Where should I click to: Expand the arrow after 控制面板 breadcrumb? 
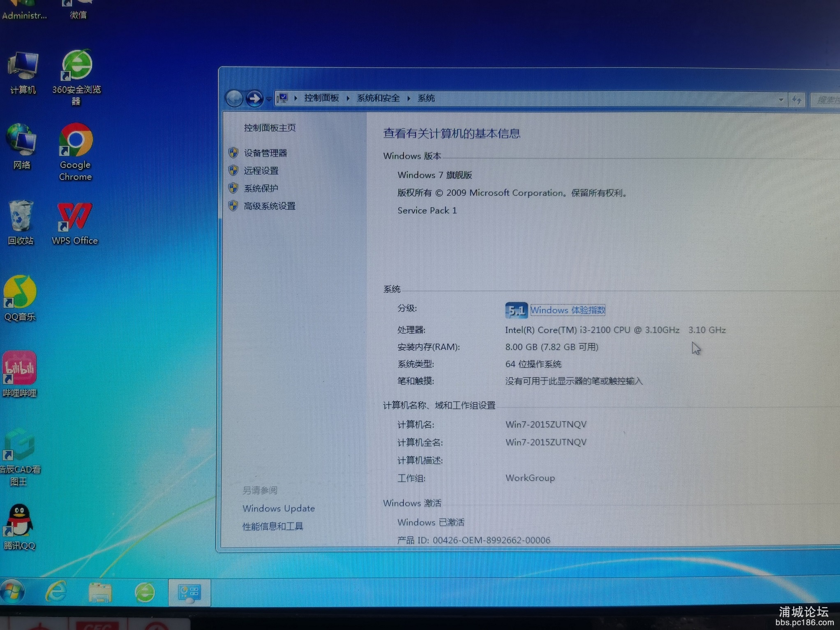click(348, 98)
